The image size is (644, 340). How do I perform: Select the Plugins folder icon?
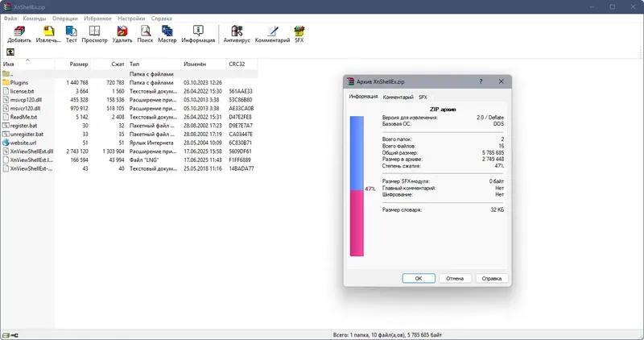pos(6,83)
